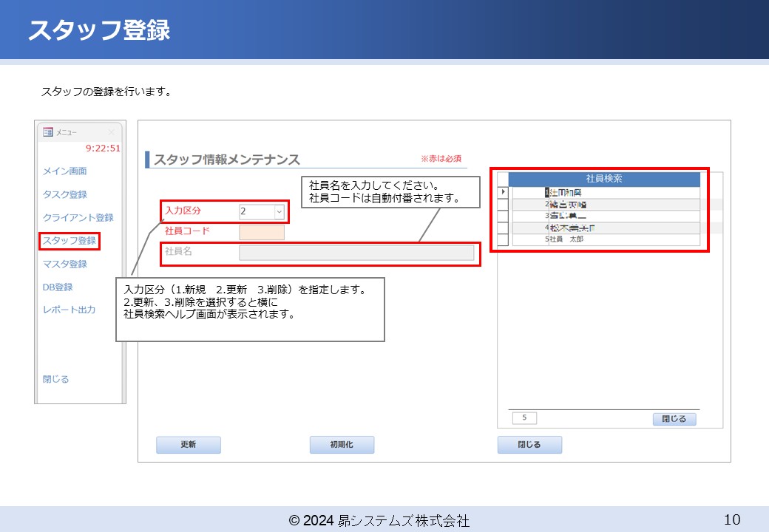
Task: Click the first row's record selector arrow
Action: 503,192
